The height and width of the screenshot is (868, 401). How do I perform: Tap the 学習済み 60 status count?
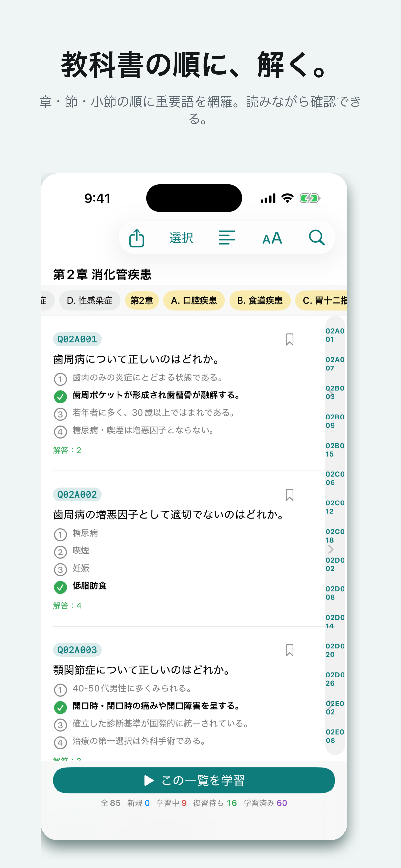tap(265, 803)
